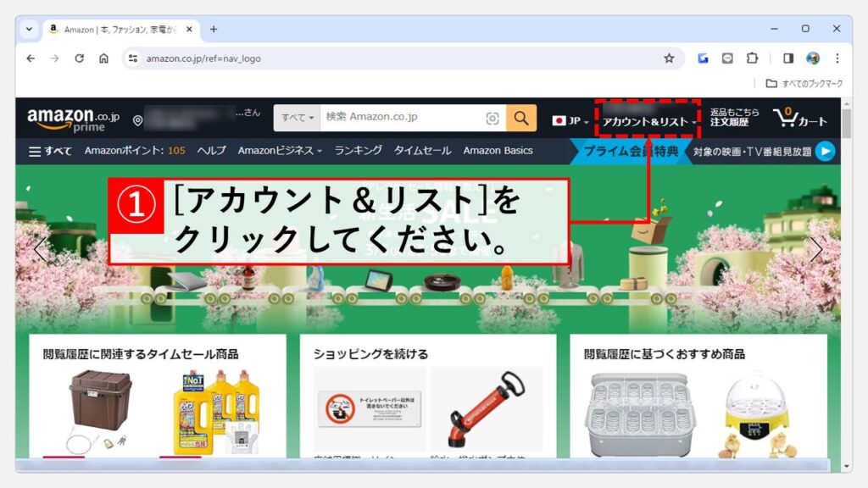Open the すべてのブックマーク folder
This screenshot has width=868, height=488.
pos(804,84)
